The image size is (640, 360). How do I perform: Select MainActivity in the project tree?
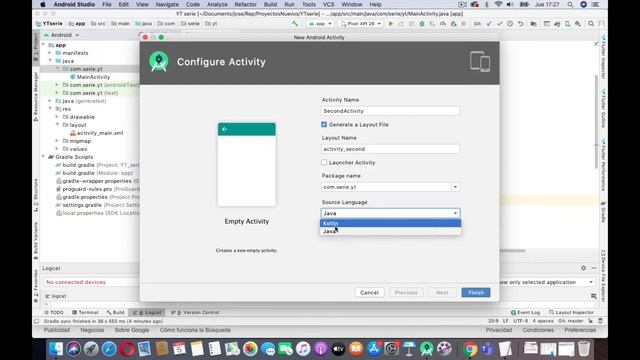coord(93,77)
